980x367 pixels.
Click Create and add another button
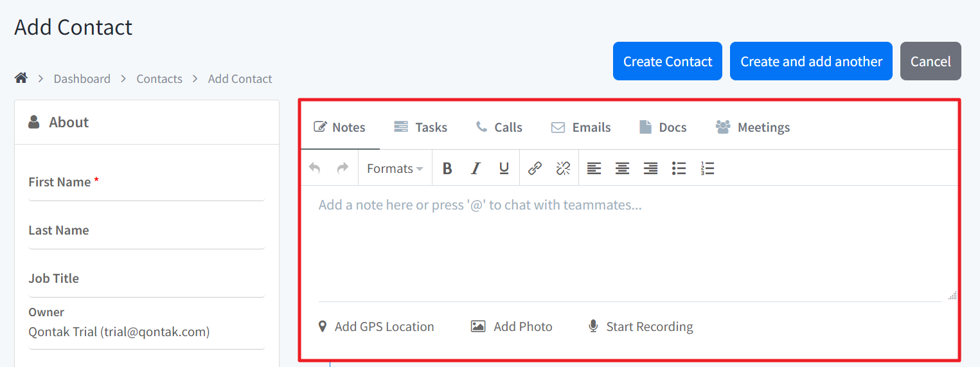click(811, 61)
